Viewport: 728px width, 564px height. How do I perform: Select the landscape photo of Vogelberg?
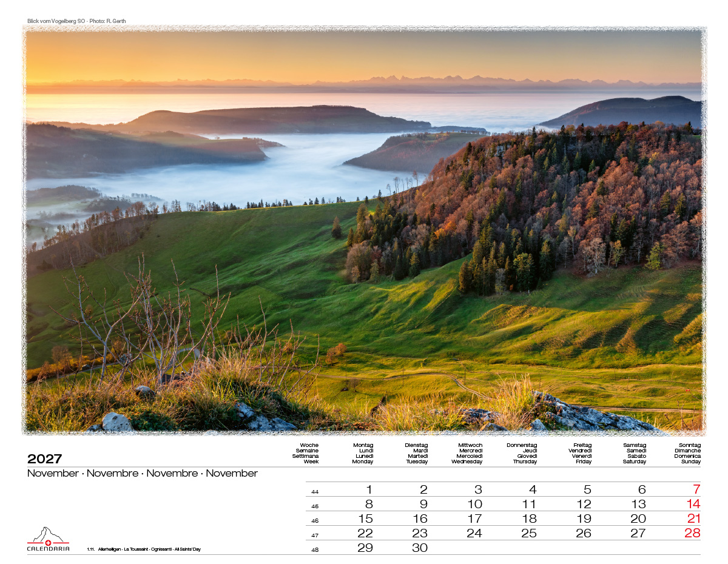364,230
